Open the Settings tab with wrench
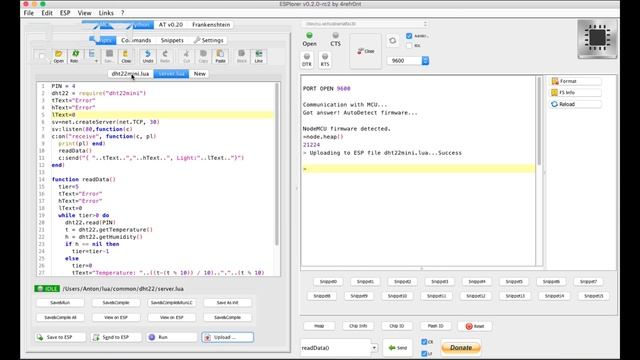 209,40
